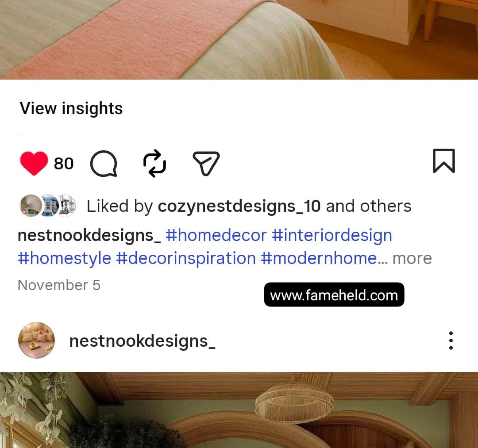Tap nestnookdesigns_ name in next post header
This screenshot has width=478, height=448.
[x=142, y=341]
